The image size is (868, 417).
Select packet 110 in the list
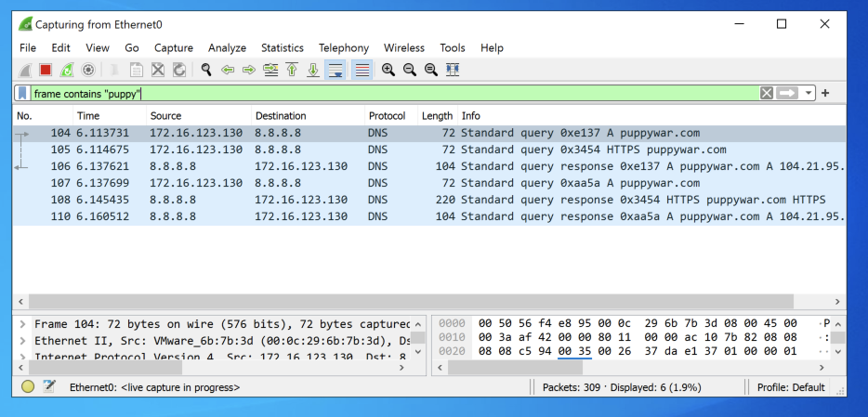click(429, 216)
